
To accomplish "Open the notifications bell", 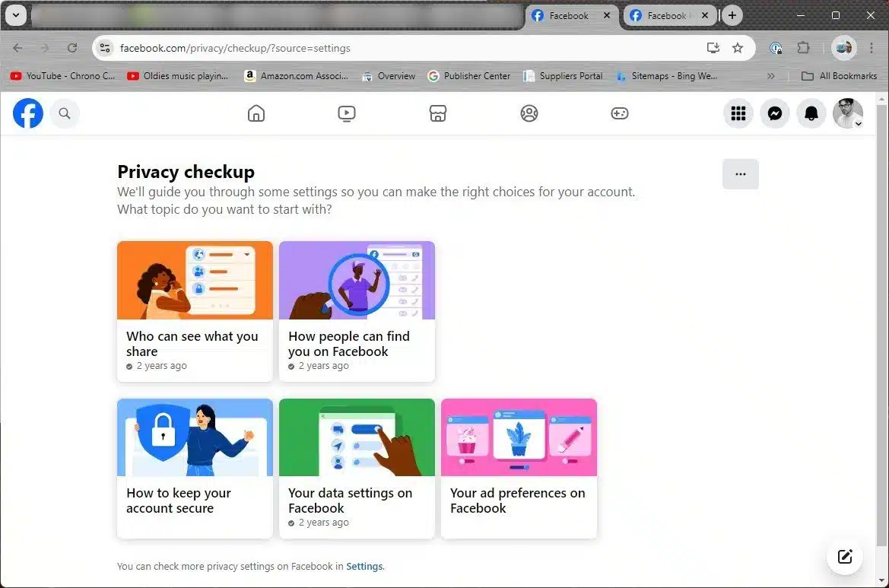I will (x=811, y=113).
